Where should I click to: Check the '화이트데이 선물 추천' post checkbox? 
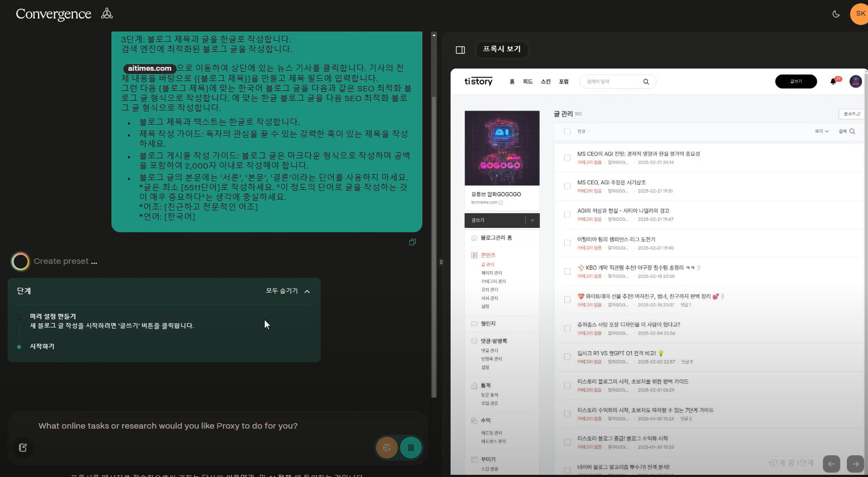[567, 300]
